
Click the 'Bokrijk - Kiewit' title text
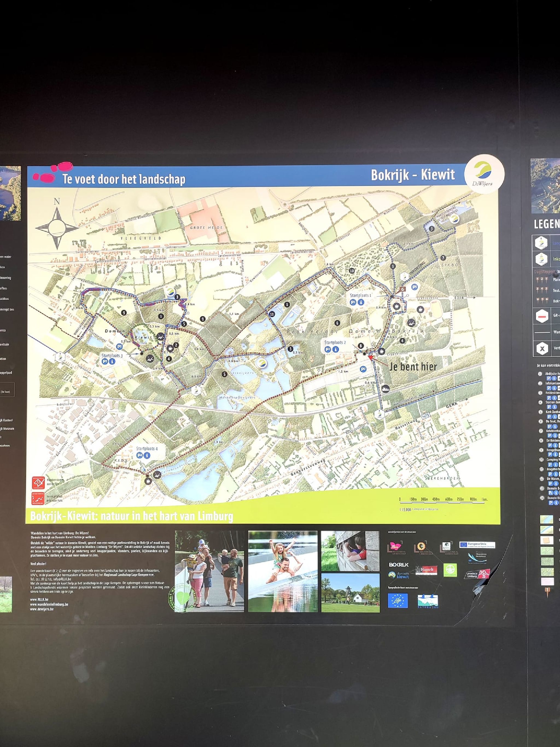413,175
